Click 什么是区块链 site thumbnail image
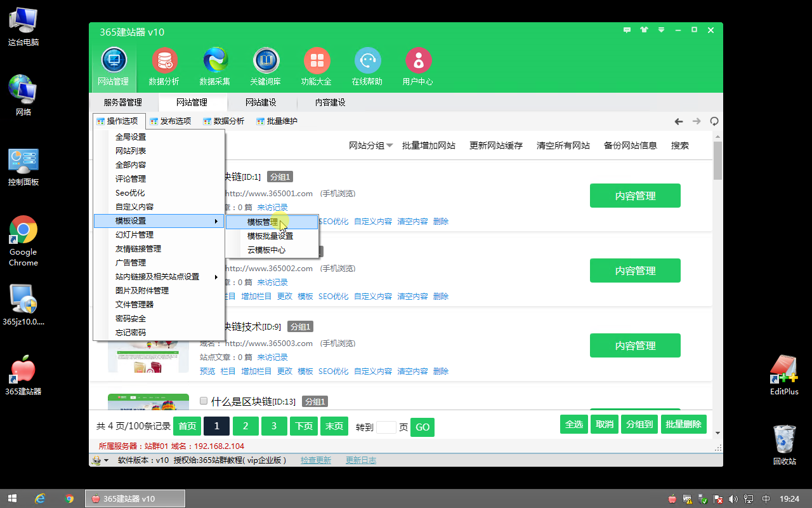The width and height of the screenshot is (812, 508). (x=148, y=401)
